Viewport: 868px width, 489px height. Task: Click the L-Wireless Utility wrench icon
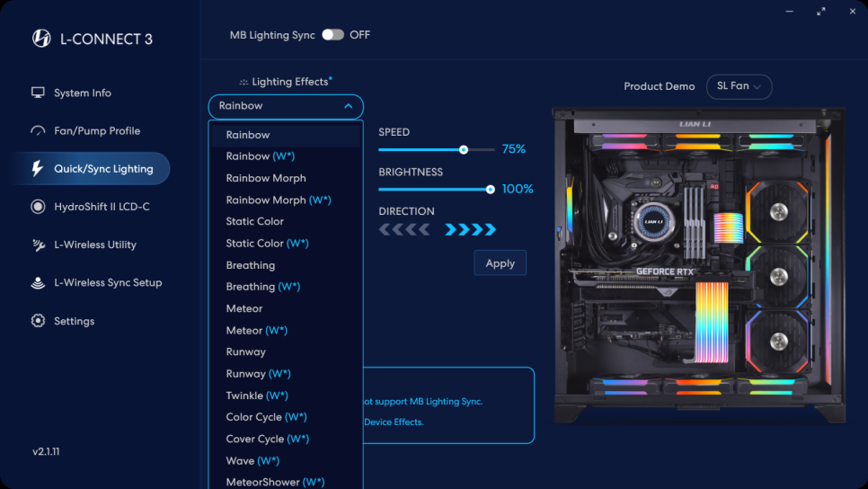[38, 244]
